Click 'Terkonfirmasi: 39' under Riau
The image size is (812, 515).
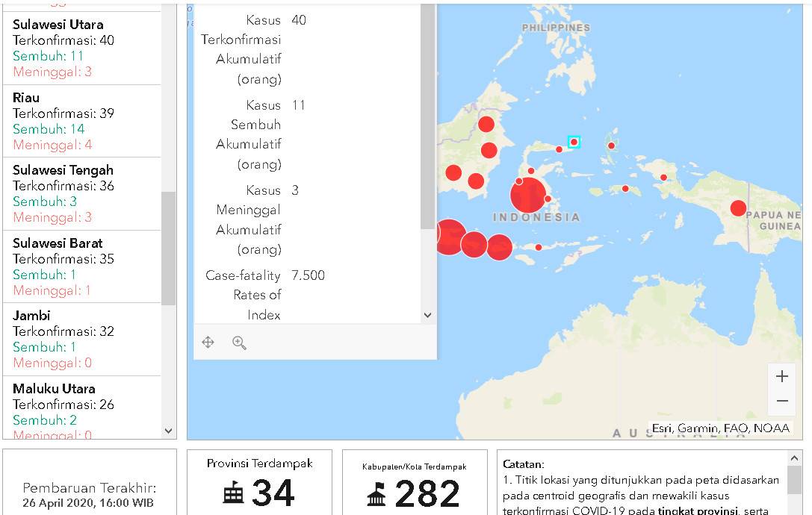pos(63,113)
